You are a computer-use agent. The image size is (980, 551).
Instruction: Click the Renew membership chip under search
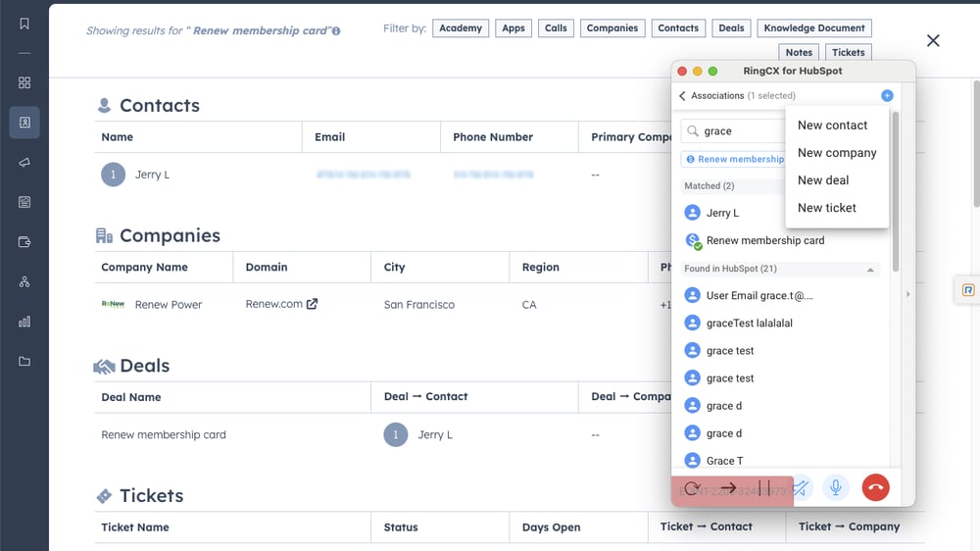tap(733, 159)
